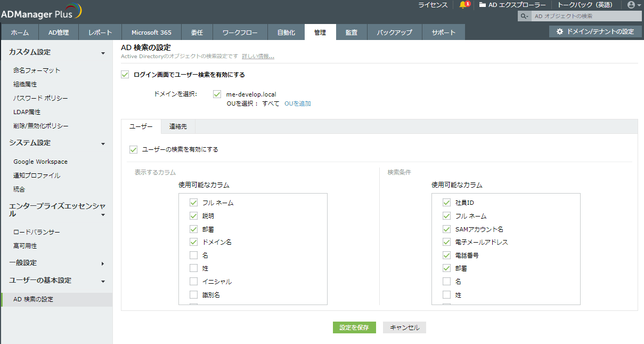Click the search magnifier in the AD object search
The width and height of the screenshot is (644, 344).
pyautogui.click(x=524, y=16)
